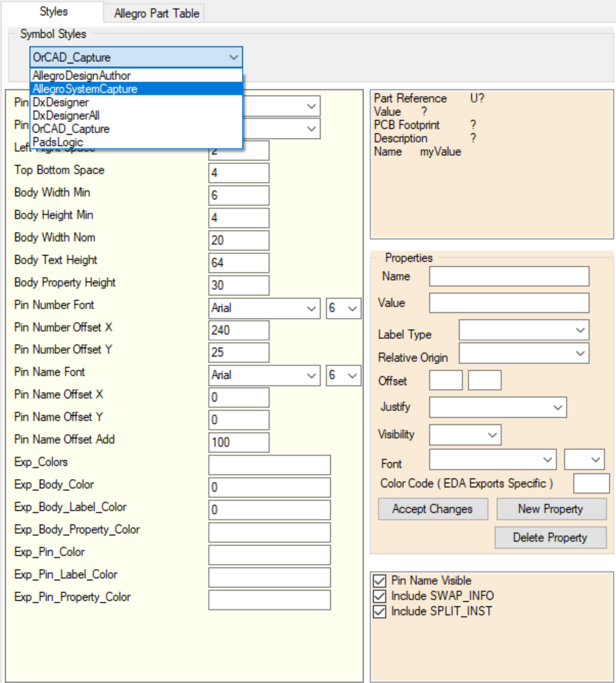Viewport: 616px width, 683px height.
Task: Edit the Body Width Nom field
Action: click(x=239, y=240)
